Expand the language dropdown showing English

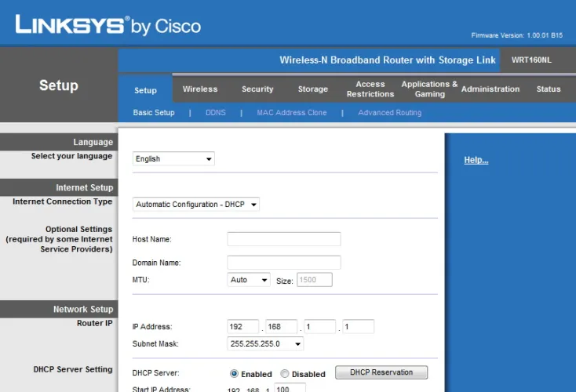173,159
